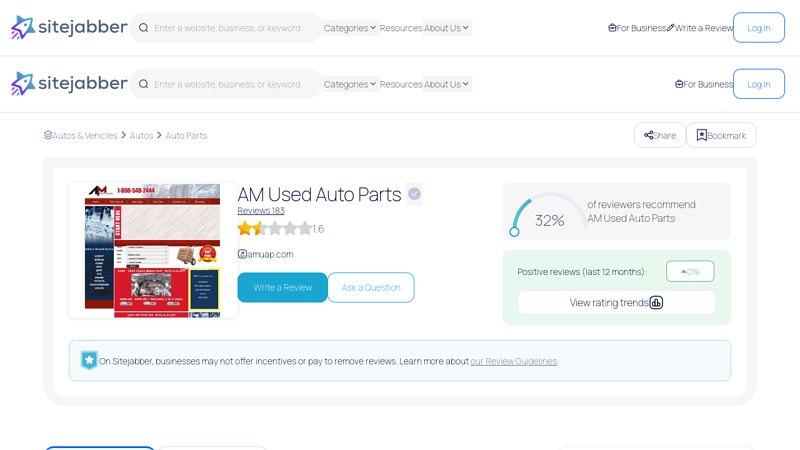Expand About Us dropdown in top header
The image size is (800, 450).
coord(447,28)
